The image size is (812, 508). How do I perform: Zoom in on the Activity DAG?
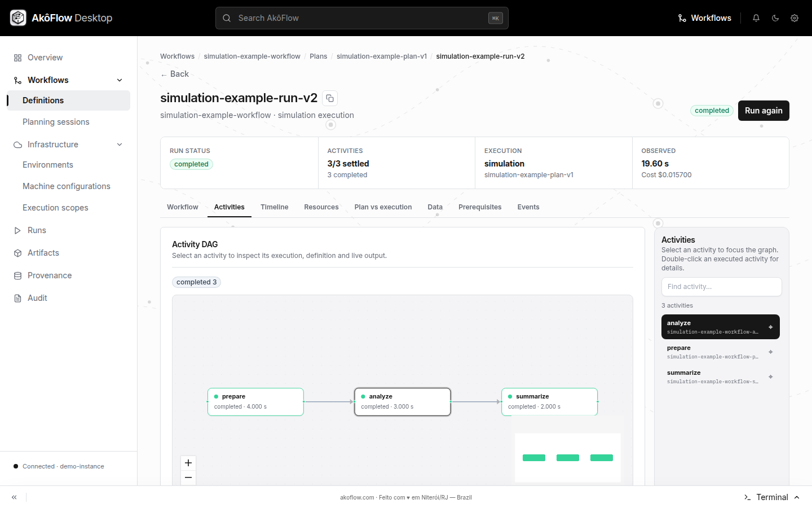click(188, 463)
